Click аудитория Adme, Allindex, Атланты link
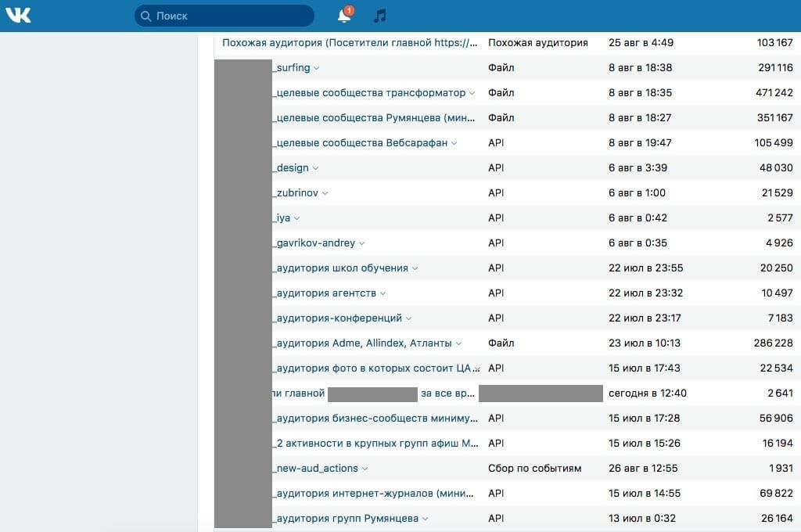The width and height of the screenshot is (801, 532). [x=363, y=343]
